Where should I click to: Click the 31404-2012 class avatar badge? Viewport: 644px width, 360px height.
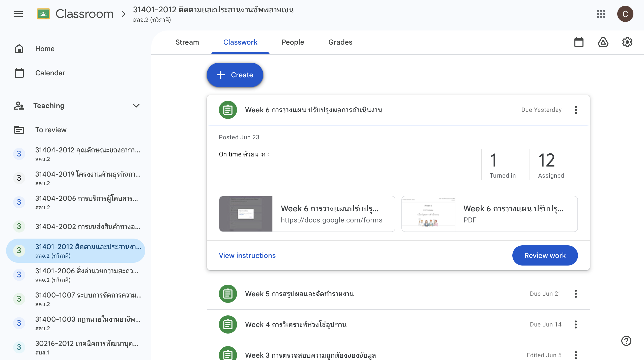19,154
